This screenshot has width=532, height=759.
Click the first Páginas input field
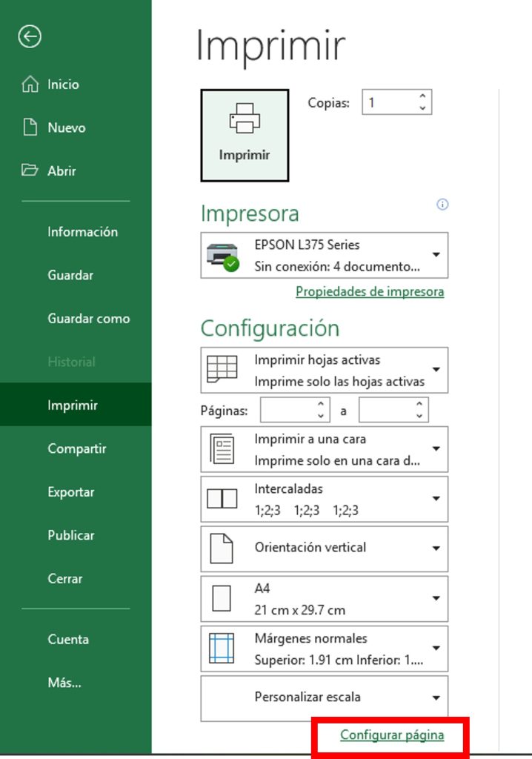(x=288, y=410)
